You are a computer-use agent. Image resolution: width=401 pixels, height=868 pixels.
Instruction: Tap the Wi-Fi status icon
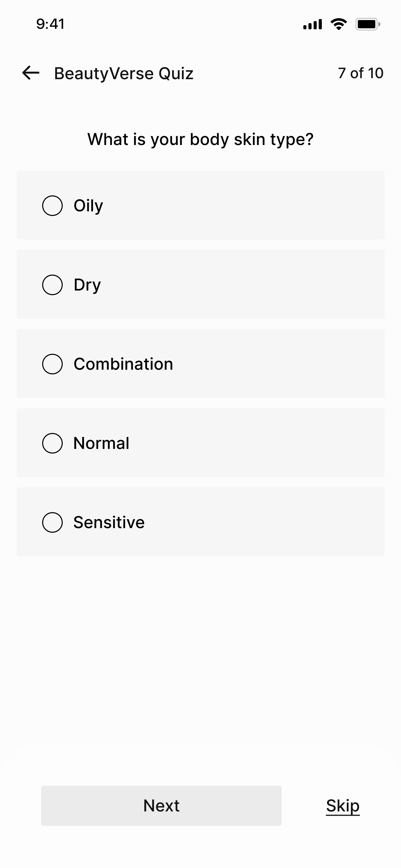339,24
